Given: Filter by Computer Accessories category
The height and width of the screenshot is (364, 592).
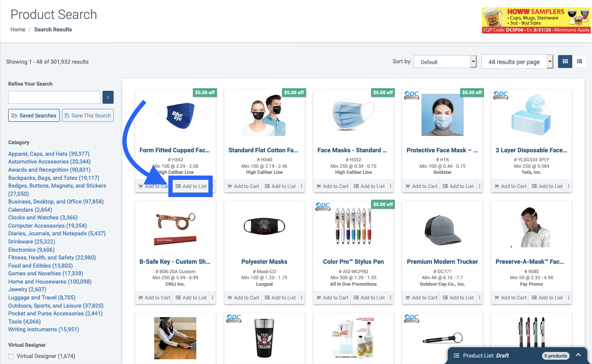Looking at the screenshot, I should pos(47,225).
